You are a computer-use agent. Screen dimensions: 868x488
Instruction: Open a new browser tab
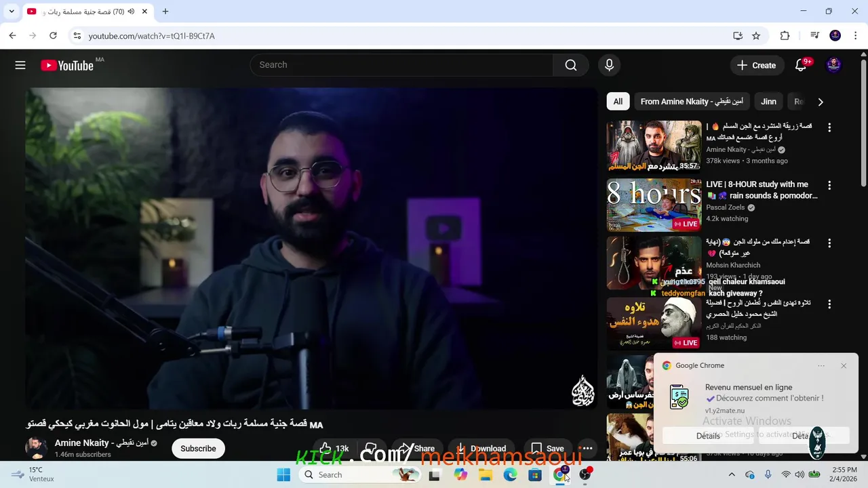pyautogui.click(x=165, y=12)
